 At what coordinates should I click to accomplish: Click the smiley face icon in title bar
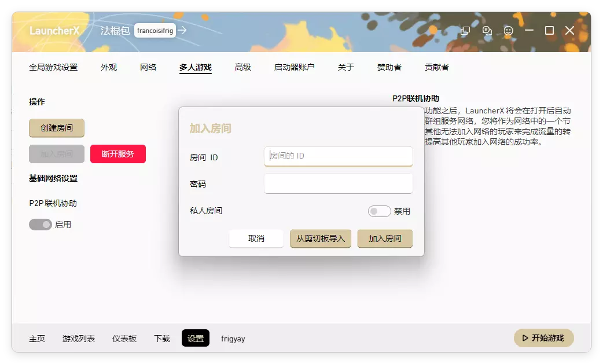coord(509,31)
